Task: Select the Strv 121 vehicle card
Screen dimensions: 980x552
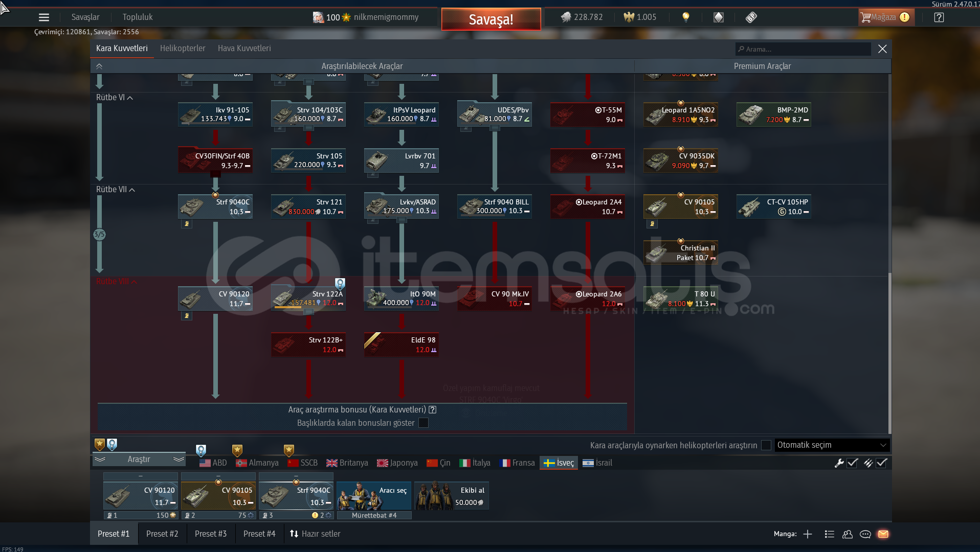Action: [308, 206]
